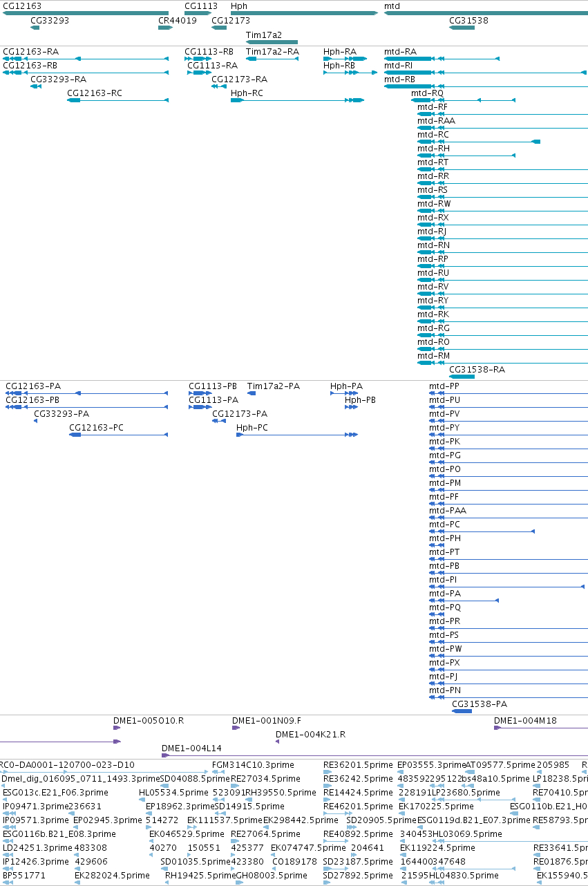
Task: Select the Hph-RB transcript label
Action: pos(339,66)
